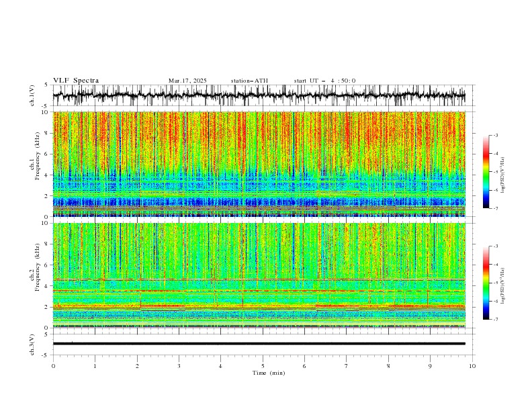The image size is (532, 411).
Task: Click the 'station=ATH' label
Action: coord(249,81)
